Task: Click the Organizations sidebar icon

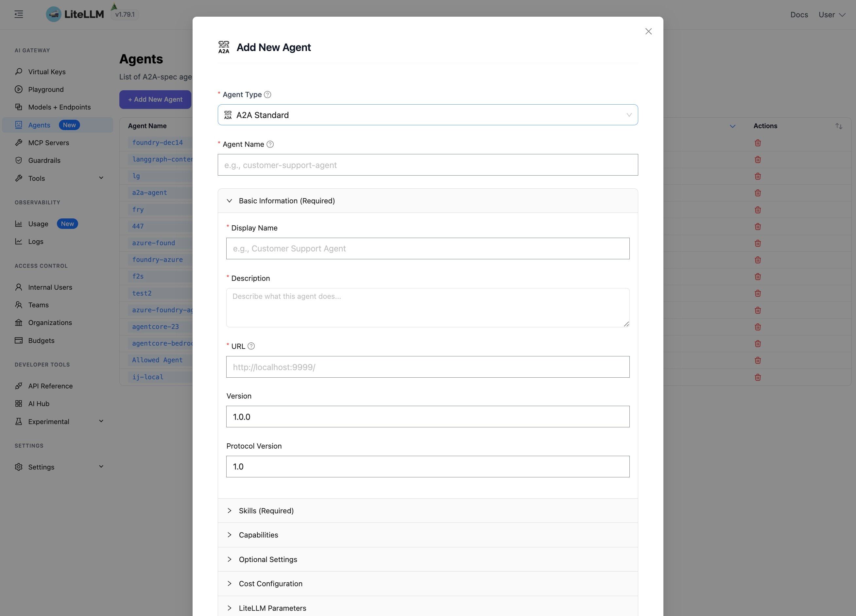Action: coord(19,322)
